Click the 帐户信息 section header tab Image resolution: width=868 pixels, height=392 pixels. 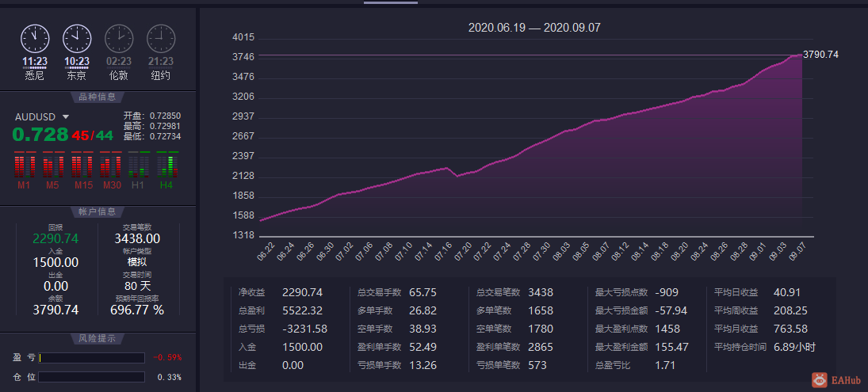98,211
